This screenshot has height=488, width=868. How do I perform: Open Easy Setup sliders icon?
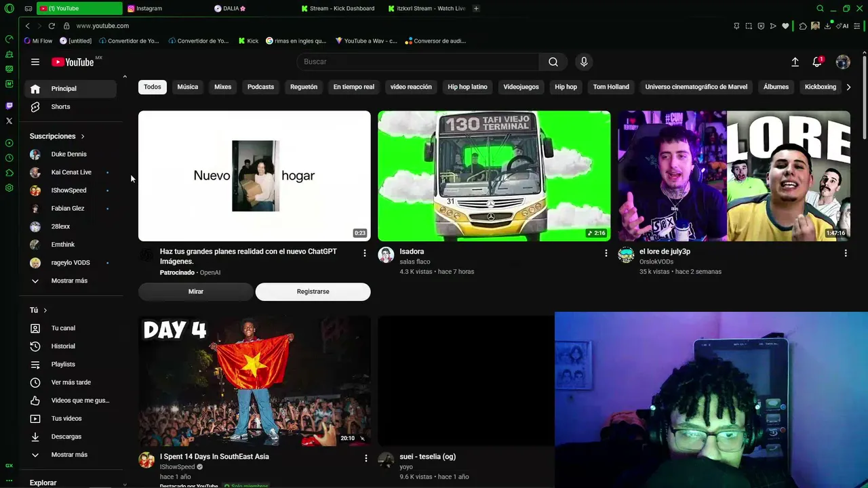(858, 26)
